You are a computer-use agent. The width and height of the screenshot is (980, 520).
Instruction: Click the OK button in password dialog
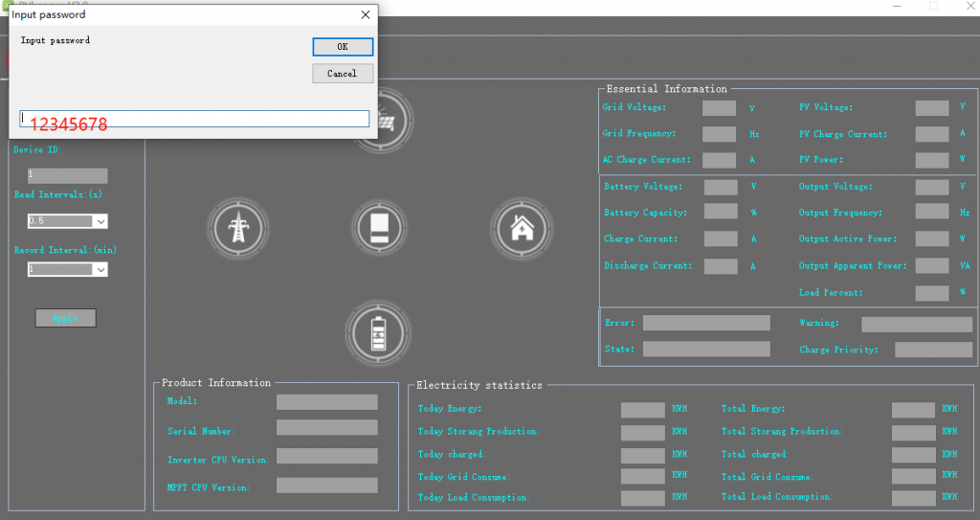click(x=343, y=47)
